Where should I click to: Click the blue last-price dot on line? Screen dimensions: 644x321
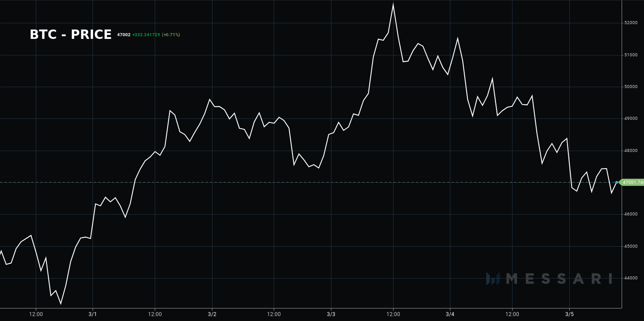[617, 182]
